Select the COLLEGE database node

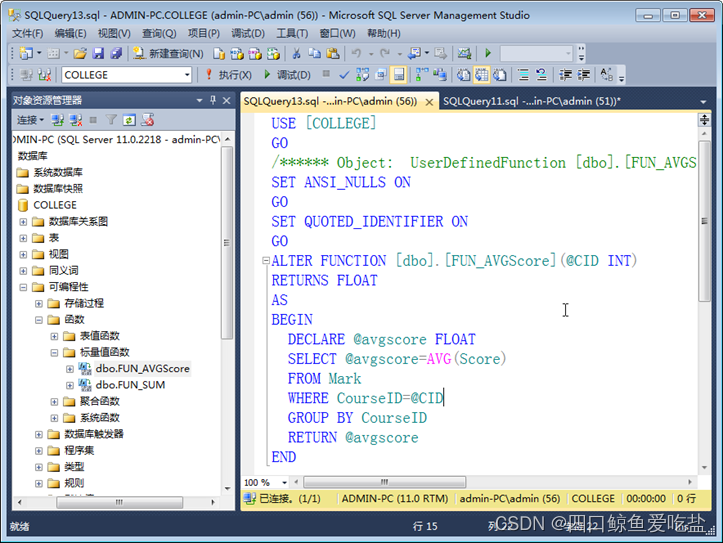55,205
